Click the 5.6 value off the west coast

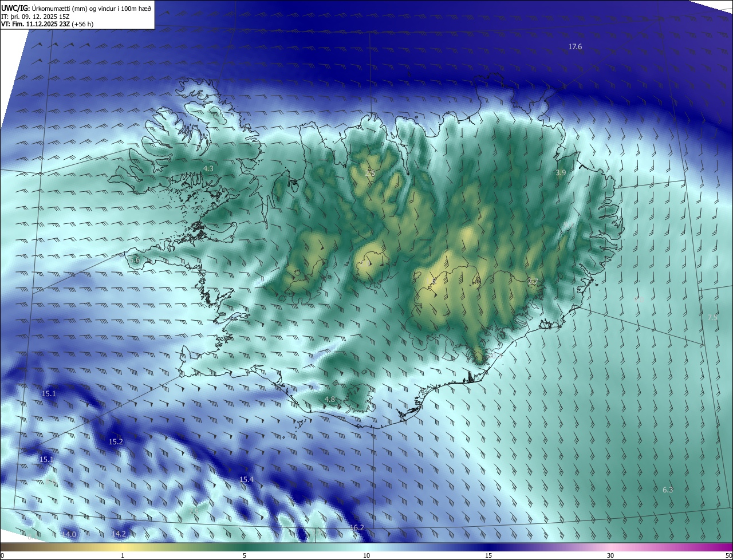135,260
